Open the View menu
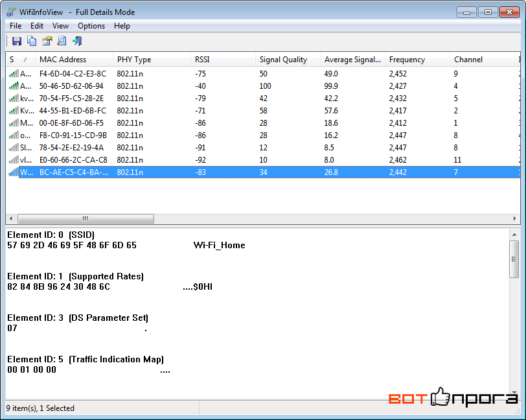526x420 pixels. (x=60, y=26)
